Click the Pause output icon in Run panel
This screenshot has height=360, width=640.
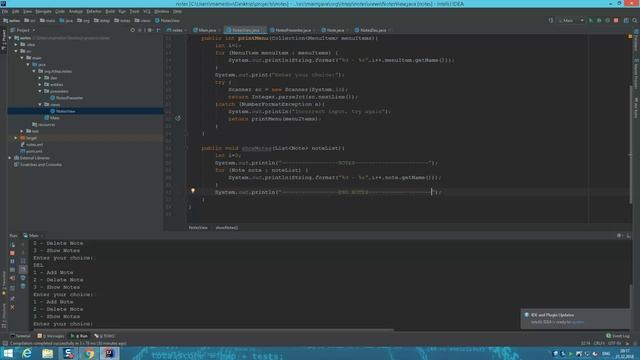pyautogui.click(x=12, y=261)
